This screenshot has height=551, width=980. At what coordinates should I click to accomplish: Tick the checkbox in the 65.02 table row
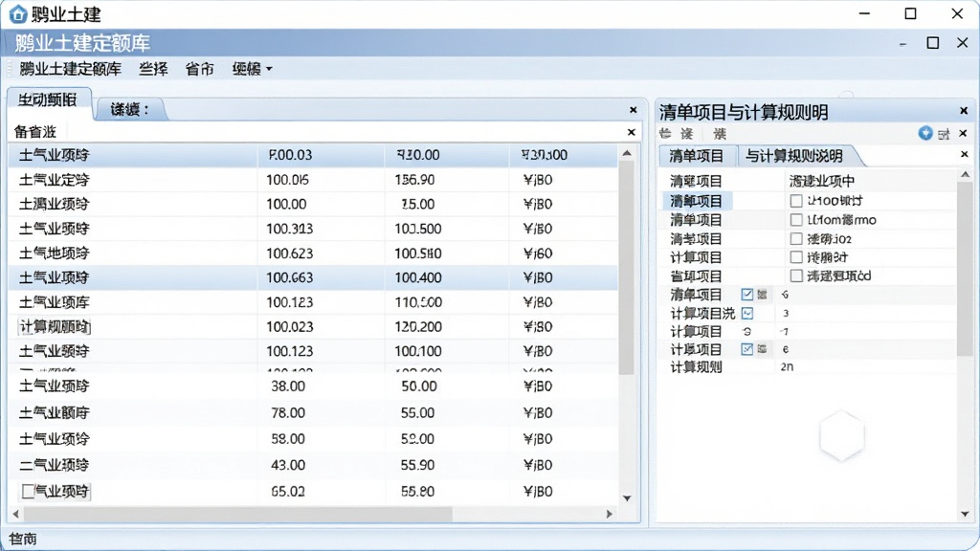[28, 491]
